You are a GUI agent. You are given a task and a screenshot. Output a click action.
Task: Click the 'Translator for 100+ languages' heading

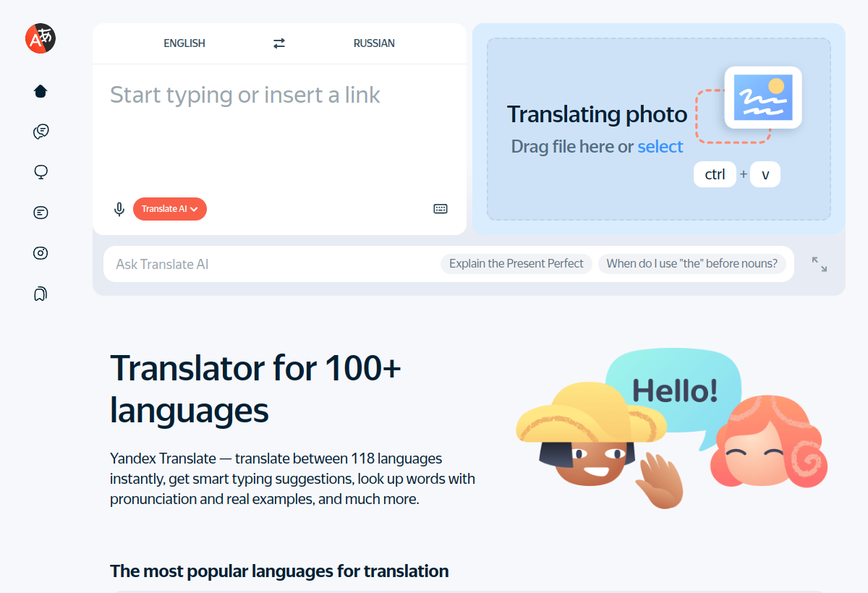click(x=255, y=389)
